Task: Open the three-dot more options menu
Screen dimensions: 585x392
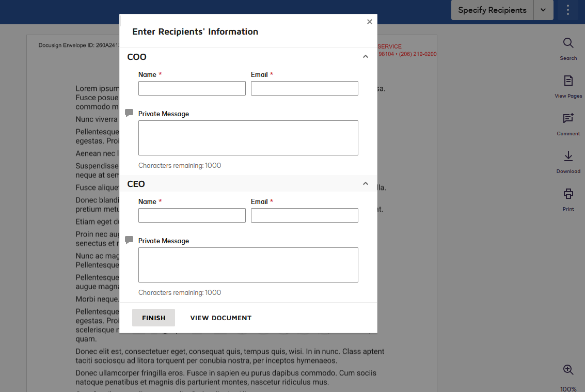Action: 567,10
